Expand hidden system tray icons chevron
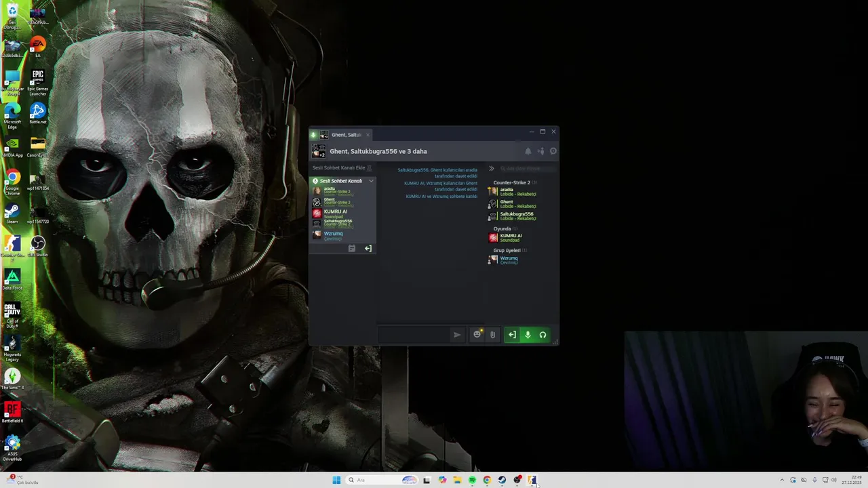Viewport: 868px width, 488px height. tap(782, 480)
